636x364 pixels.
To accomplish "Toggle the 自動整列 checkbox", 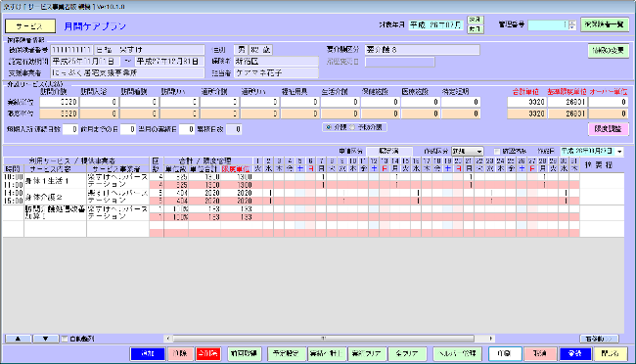I will [65, 339].
